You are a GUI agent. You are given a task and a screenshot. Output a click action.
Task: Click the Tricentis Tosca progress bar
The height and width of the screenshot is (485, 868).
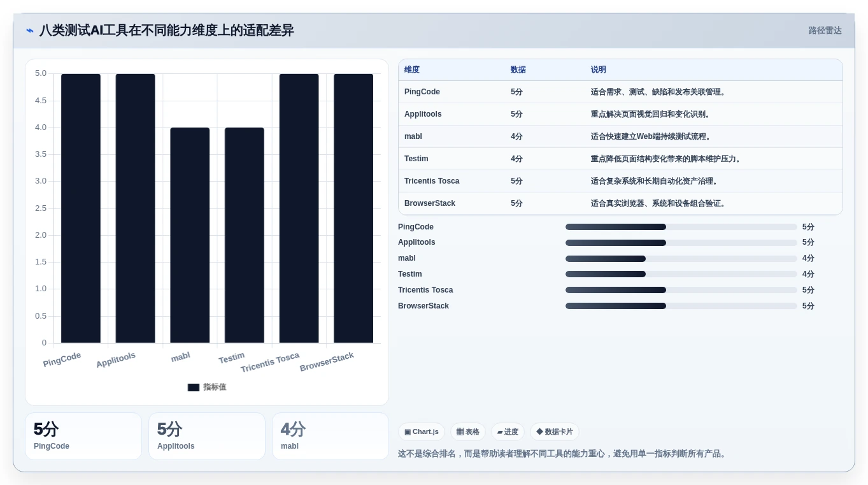point(681,290)
